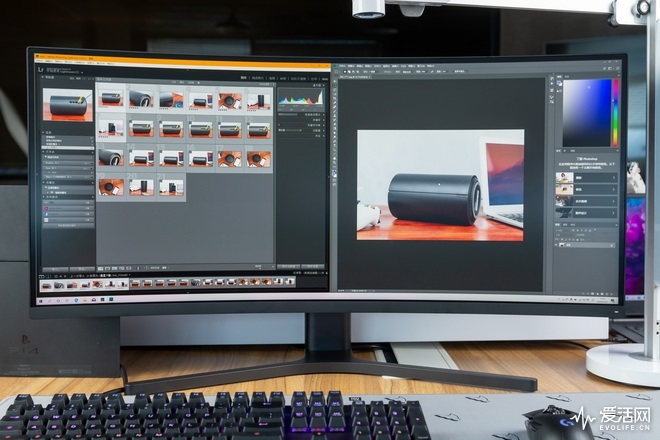The width and height of the screenshot is (660, 440).
Task: Switch to Lightroom's Develop module
Action: (x=258, y=78)
